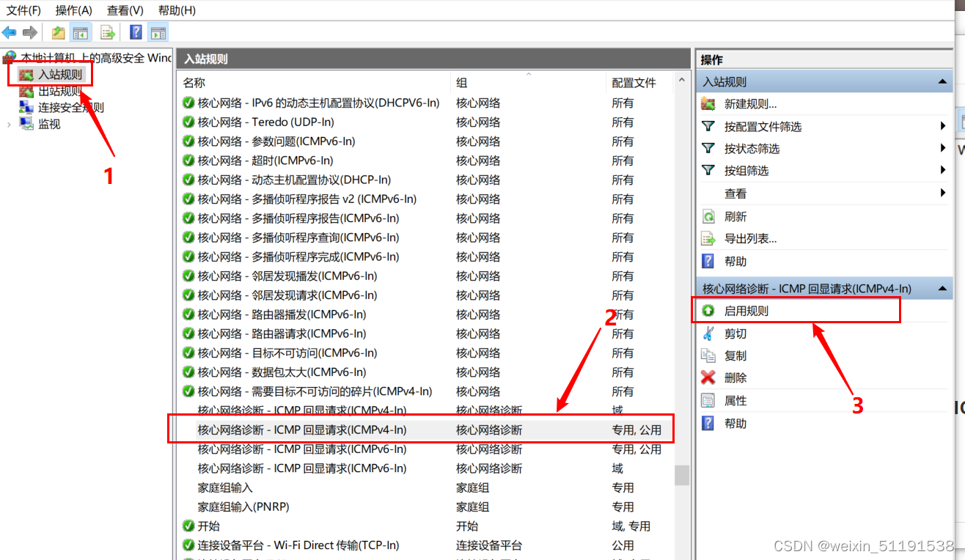Image resolution: width=965 pixels, height=560 pixels.
Task: Open submenu arrow of 按配置文件筛选
Action: point(943,127)
